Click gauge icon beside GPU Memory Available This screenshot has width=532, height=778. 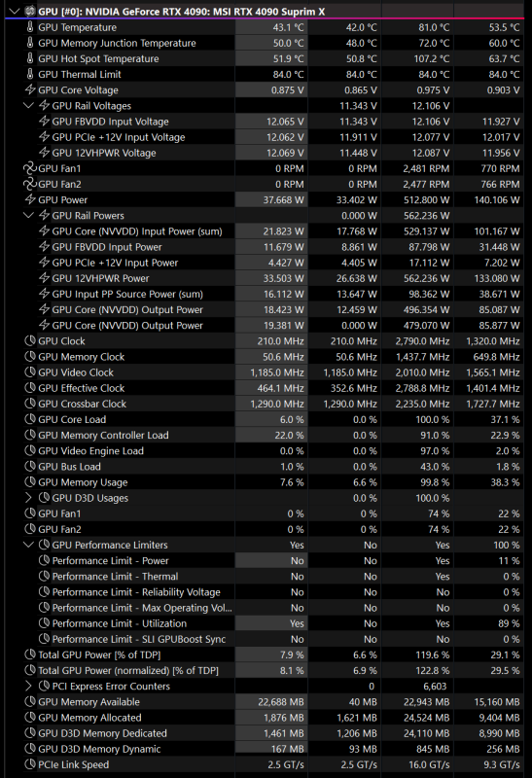pos(30,702)
